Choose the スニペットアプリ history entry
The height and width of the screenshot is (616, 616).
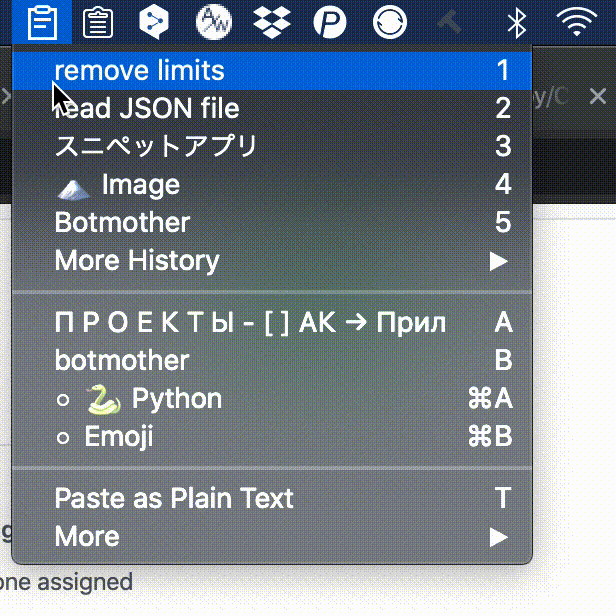(272, 146)
